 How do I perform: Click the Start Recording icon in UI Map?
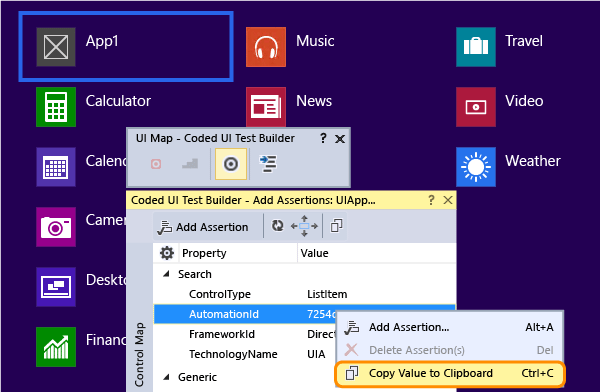click(156, 164)
